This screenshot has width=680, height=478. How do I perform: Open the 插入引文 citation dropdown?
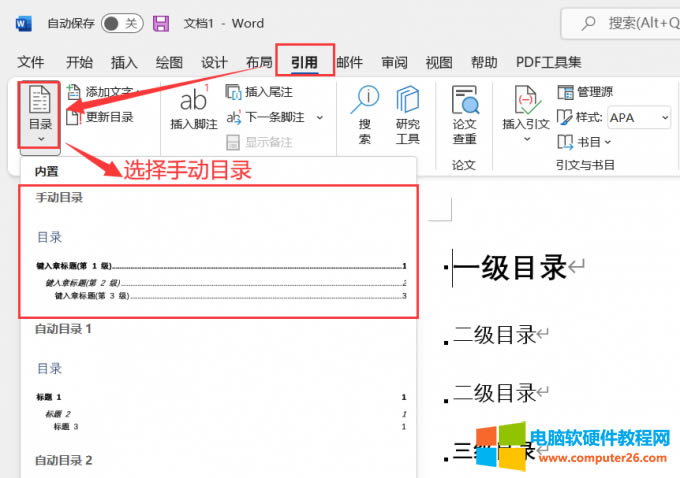point(526,140)
